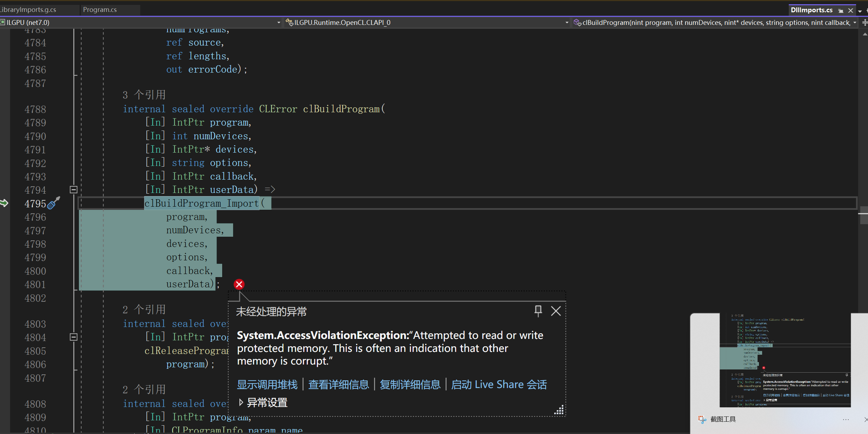Click 复制详细信息 copy details link

410,385
